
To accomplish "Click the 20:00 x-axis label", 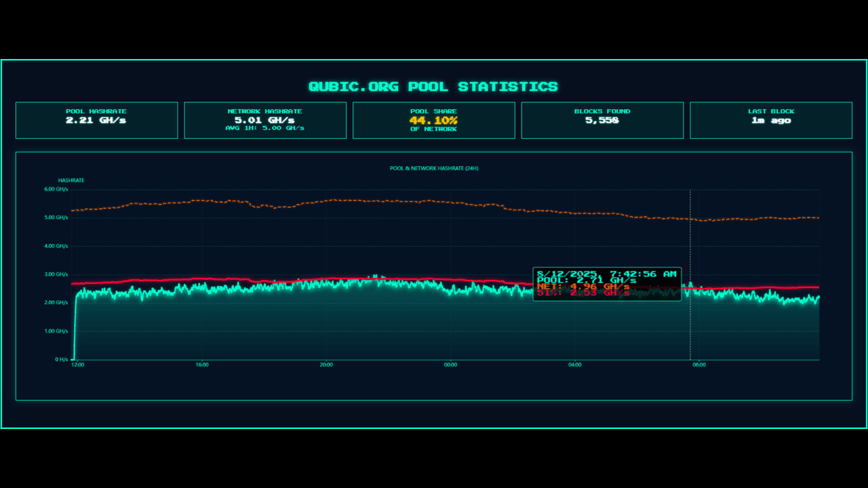I will pos(326,365).
